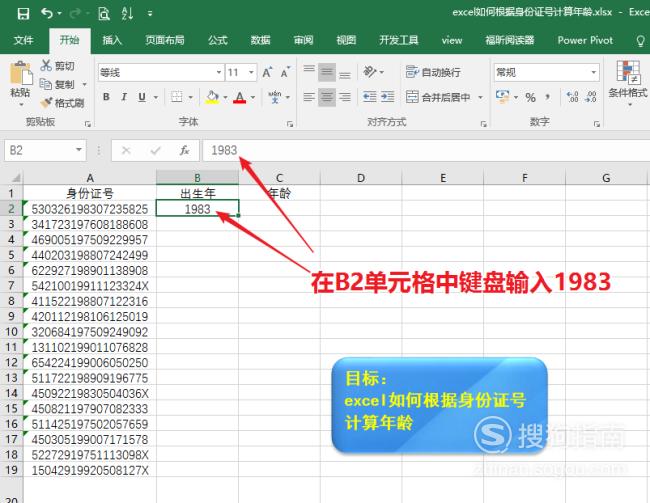The width and height of the screenshot is (650, 503).
Task: Click the accounting number format icon
Action: [502, 97]
